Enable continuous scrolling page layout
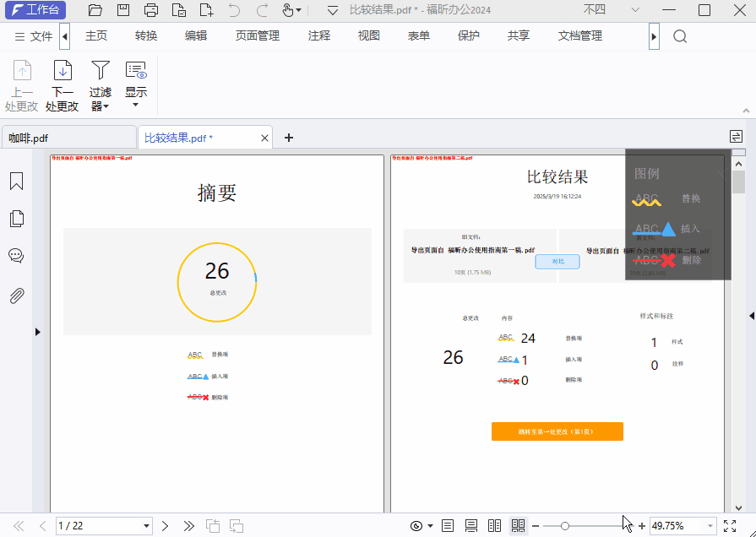The width and height of the screenshot is (756, 537). click(x=471, y=525)
